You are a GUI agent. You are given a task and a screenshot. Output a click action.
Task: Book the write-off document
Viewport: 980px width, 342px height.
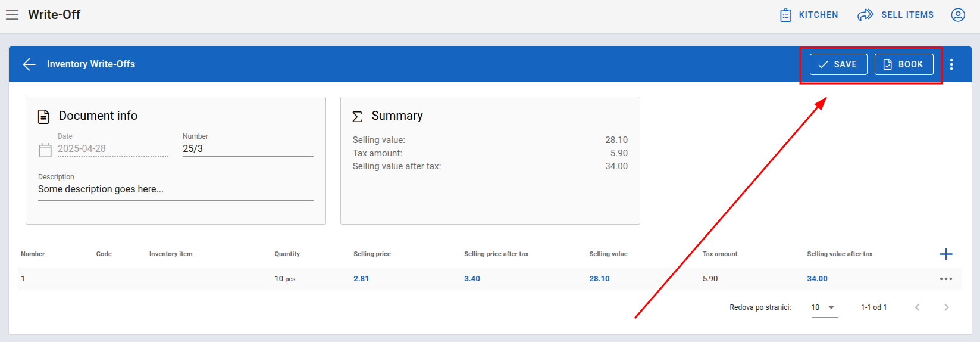click(904, 64)
